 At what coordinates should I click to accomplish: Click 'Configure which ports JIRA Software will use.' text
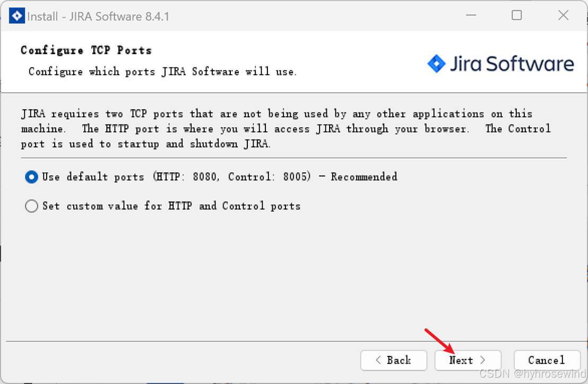coord(162,72)
